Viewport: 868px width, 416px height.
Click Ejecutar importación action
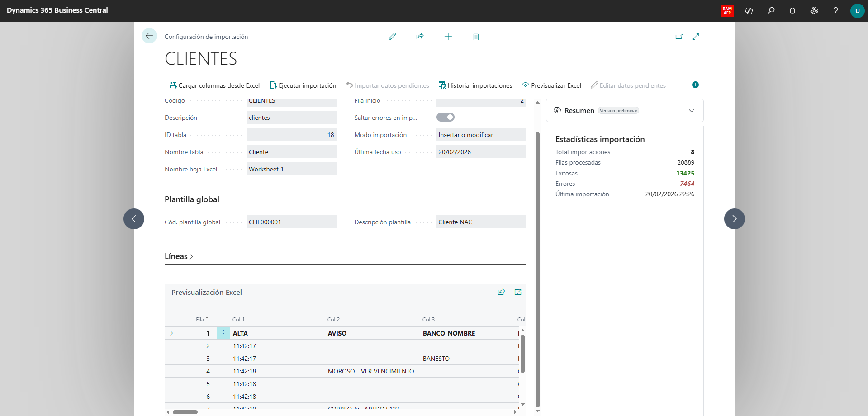point(303,85)
